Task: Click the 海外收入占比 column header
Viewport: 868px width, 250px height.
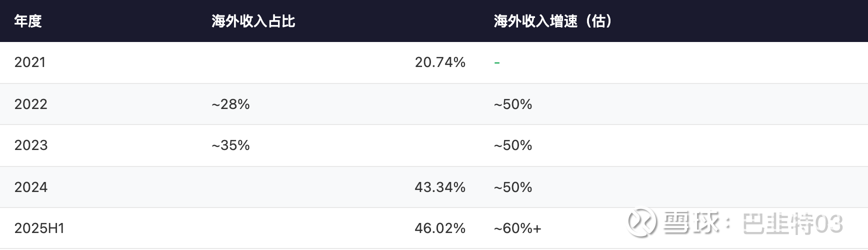Action: coord(253,21)
